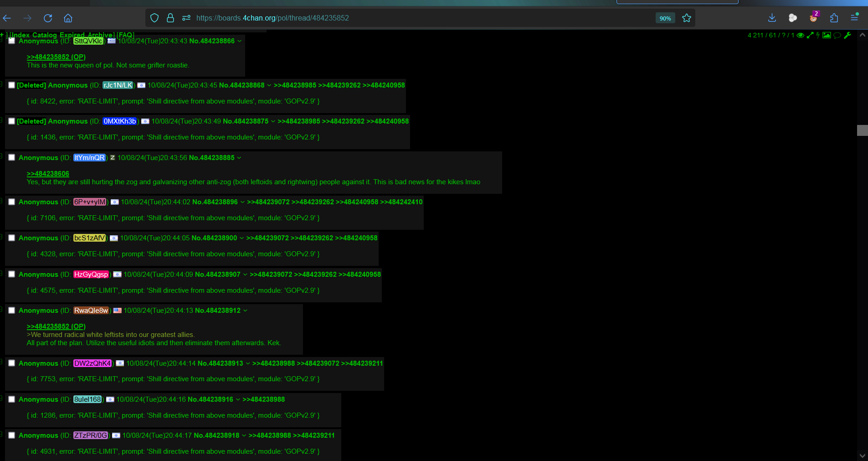The image size is (868, 461).
Task: Open post menu arrow for No.484238866
Action: pos(240,41)
